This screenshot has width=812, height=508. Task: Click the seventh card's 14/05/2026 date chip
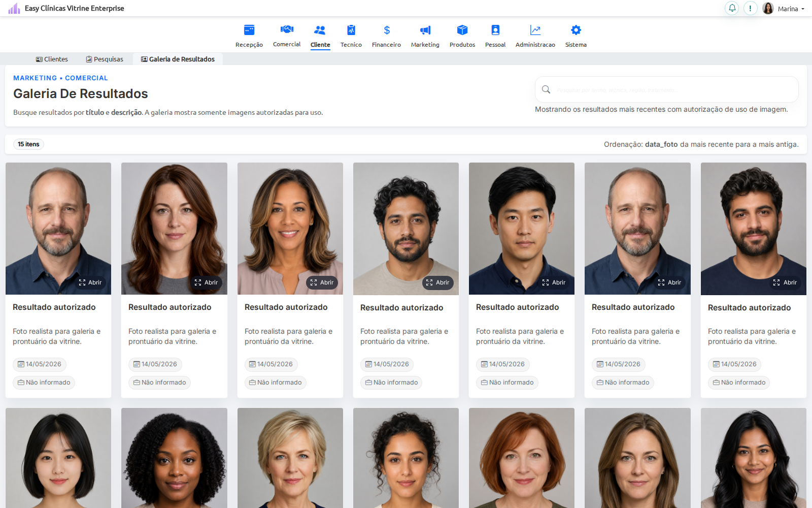(x=734, y=364)
